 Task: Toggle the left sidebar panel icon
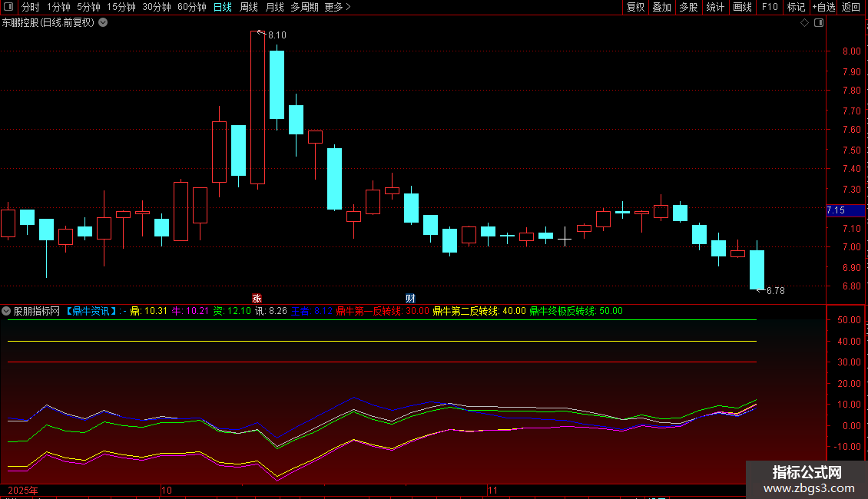[8, 7]
